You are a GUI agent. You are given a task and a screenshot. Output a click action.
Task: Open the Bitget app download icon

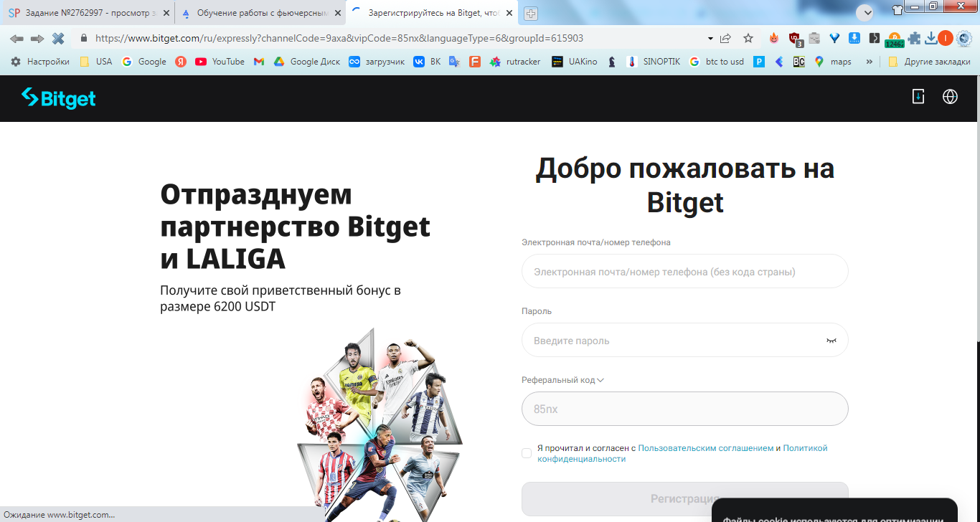coord(918,96)
